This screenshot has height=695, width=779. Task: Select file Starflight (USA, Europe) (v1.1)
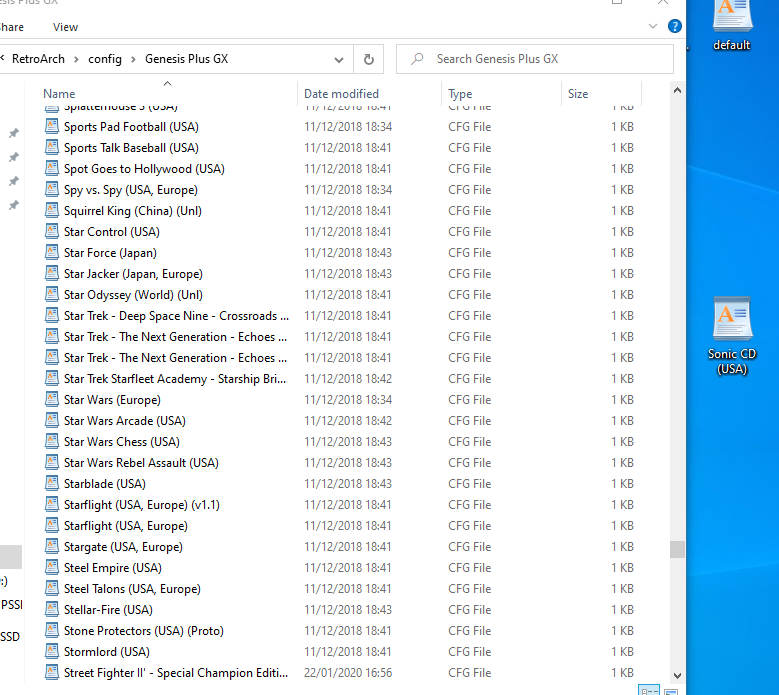click(142, 505)
